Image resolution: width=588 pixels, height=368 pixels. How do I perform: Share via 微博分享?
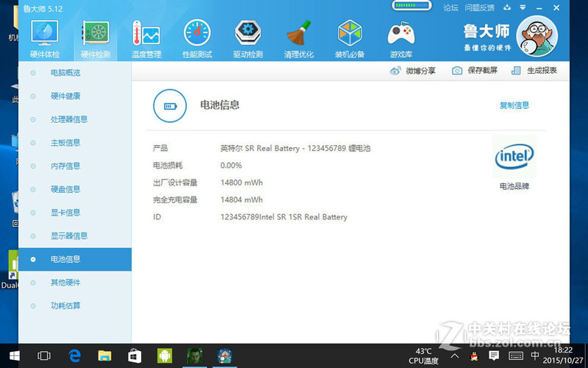click(x=412, y=71)
